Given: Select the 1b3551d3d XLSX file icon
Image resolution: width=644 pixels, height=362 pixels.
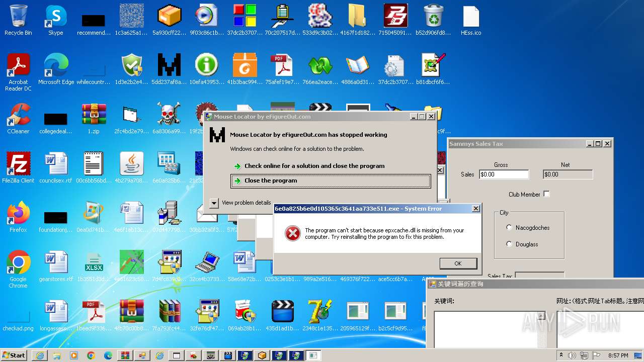Looking at the screenshot, I should click(x=94, y=266).
